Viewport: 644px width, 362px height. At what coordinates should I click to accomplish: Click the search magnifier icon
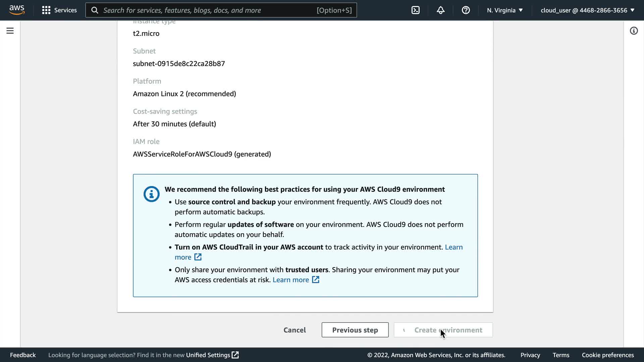click(x=95, y=10)
